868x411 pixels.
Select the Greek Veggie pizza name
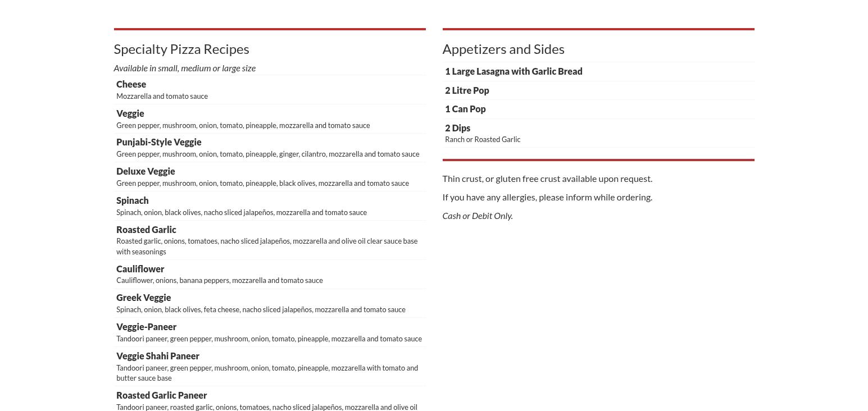[x=143, y=298]
